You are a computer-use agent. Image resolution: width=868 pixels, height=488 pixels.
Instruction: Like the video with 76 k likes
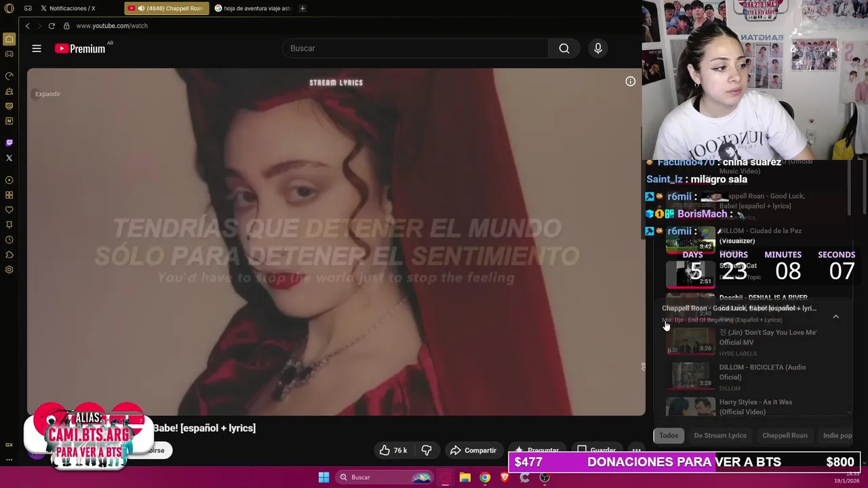coord(393,450)
